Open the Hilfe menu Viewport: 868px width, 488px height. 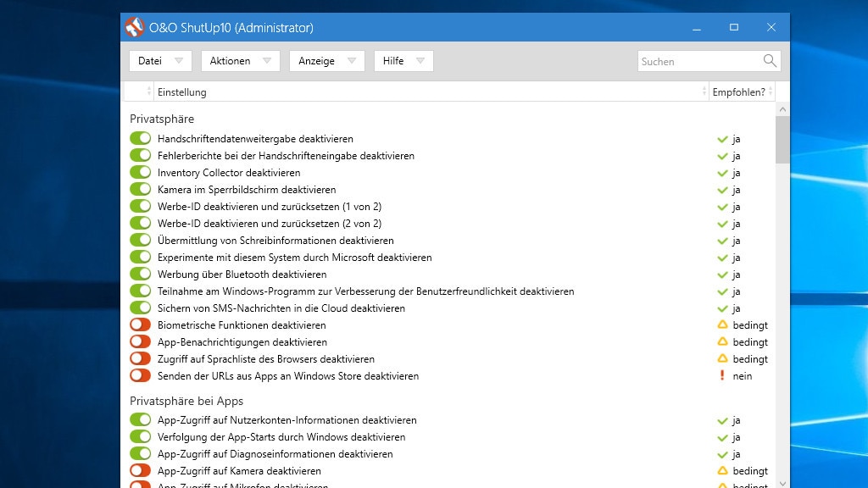tap(403, 61)
